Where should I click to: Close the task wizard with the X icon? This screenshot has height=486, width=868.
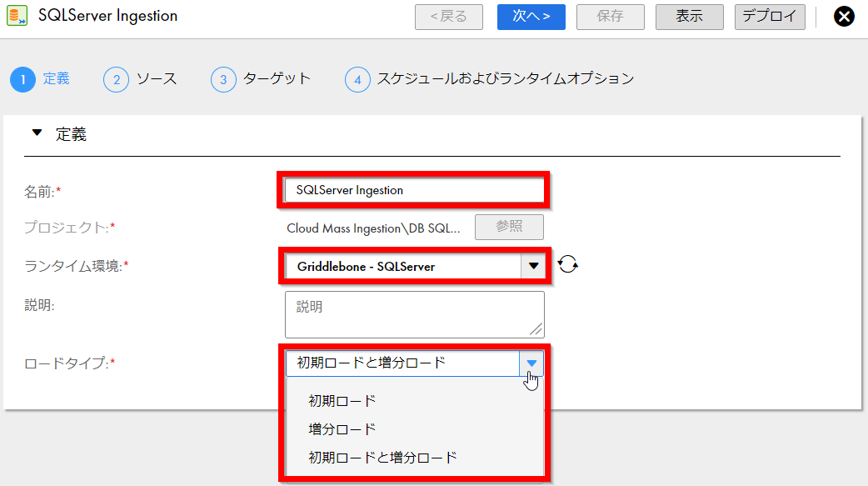pos(844,17)
